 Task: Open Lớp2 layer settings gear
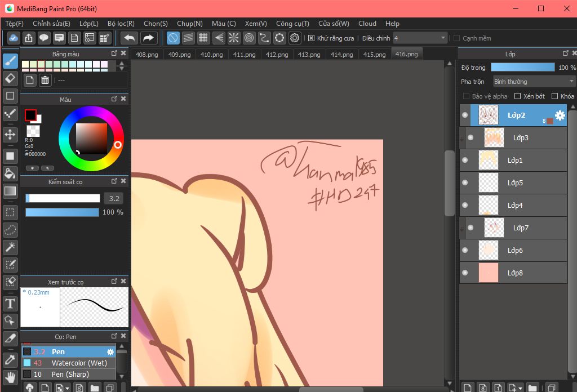[560, 115]
